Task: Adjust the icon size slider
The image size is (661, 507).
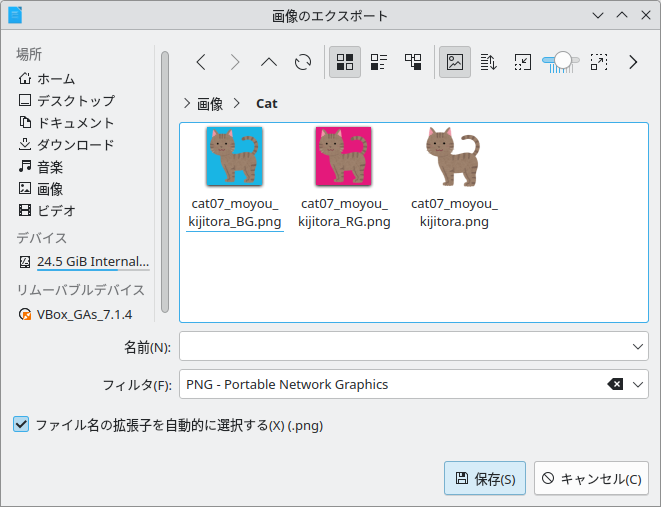Action: coord(561,62)
